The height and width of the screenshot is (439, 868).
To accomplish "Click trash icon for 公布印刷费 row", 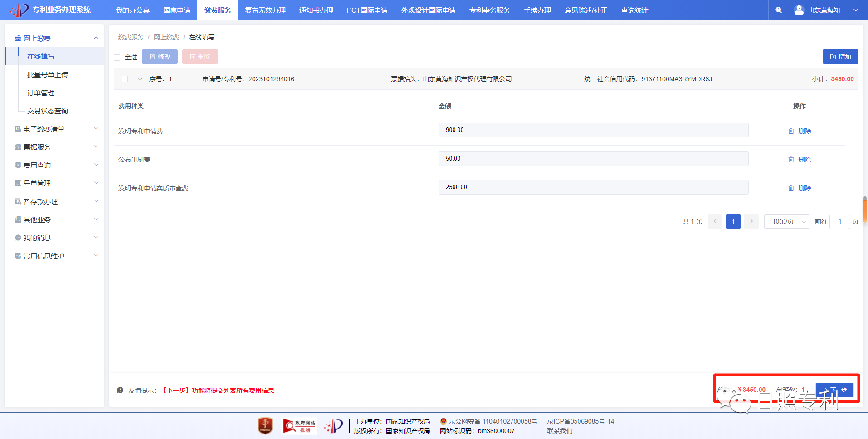I will (791, 160).
